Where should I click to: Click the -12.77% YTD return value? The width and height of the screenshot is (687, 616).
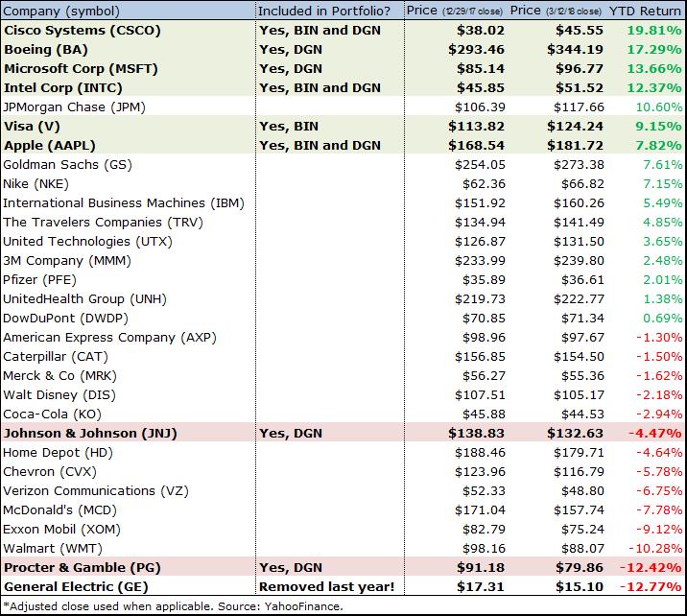pyautogui.click(x=651, y=587)
